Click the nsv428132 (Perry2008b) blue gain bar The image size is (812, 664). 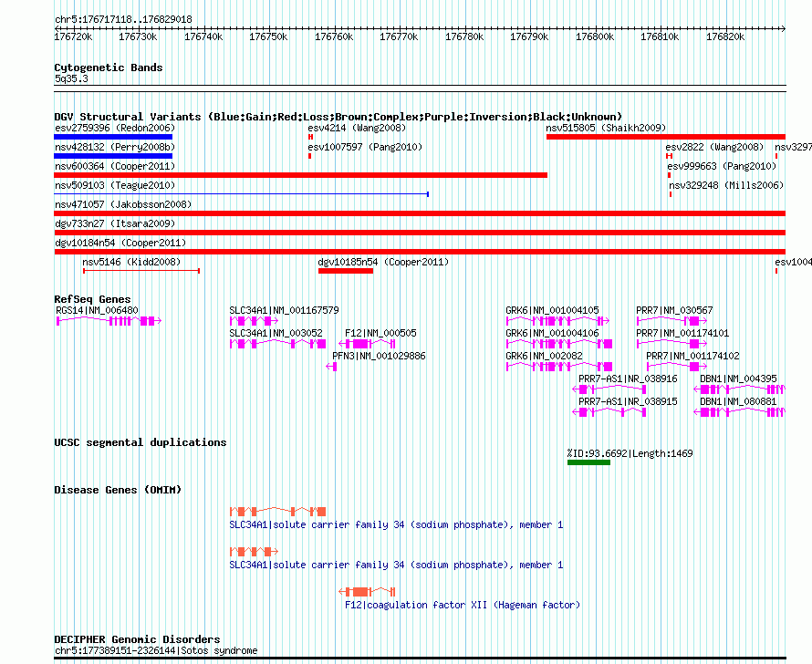[113, 156]
